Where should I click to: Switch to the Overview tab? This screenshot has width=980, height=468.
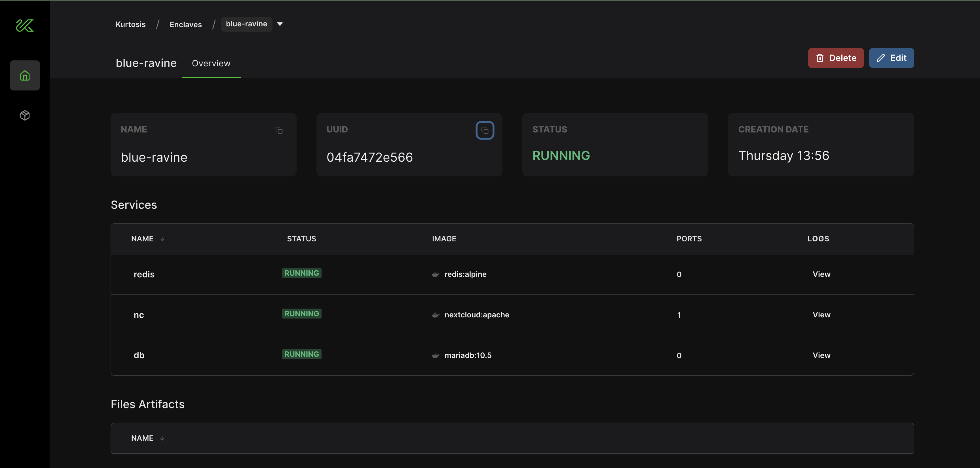211,64
